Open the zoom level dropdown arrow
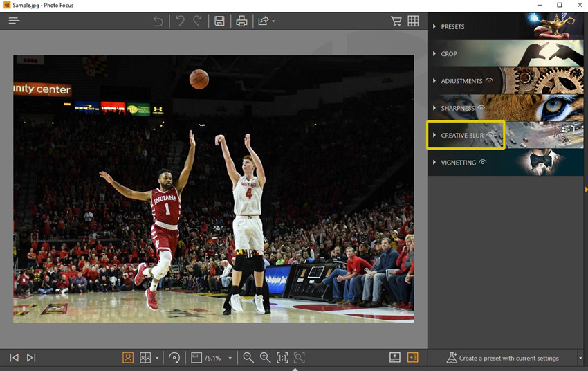 coord(230,358)
